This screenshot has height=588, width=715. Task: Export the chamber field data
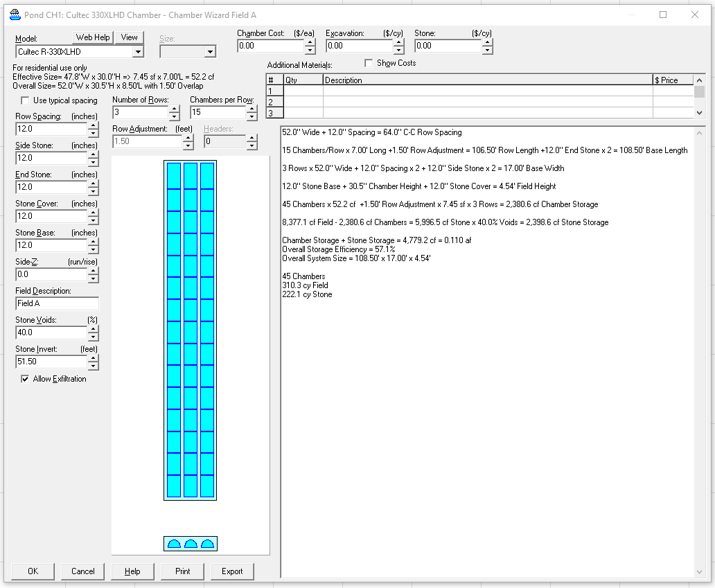pyautogui.click(x=232, y=571)
